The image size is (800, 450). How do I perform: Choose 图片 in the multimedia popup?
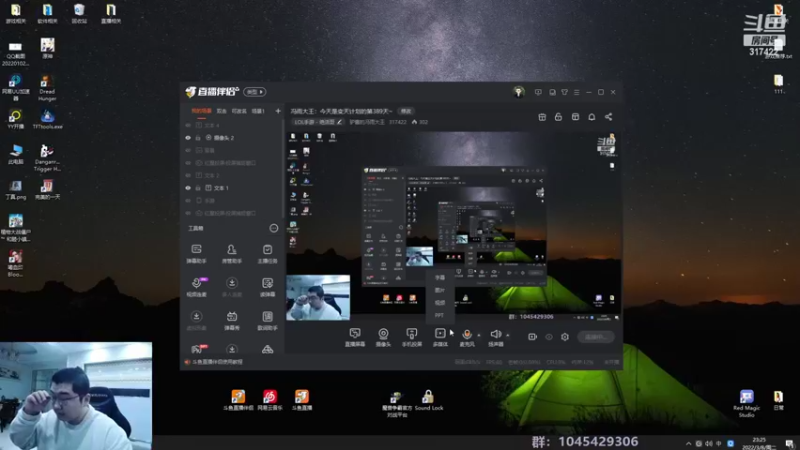(x=440, y=290)
